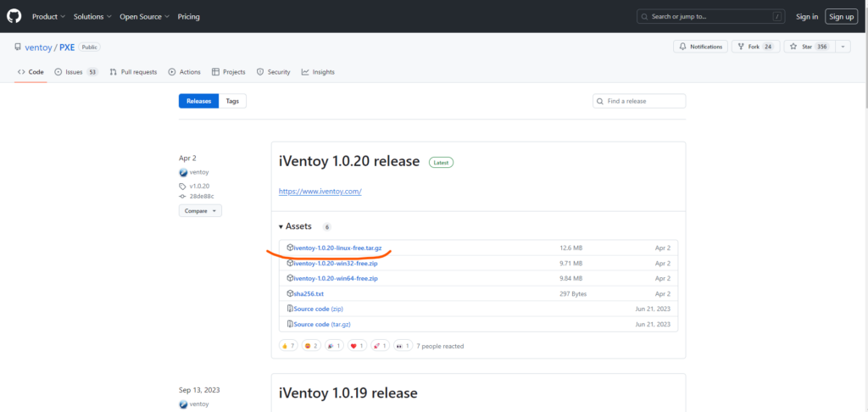Viewport: 868px width, 412px height.
Task: Click the Jun 21, 2023 date for Source code (zip)
Action: (653, 309)
